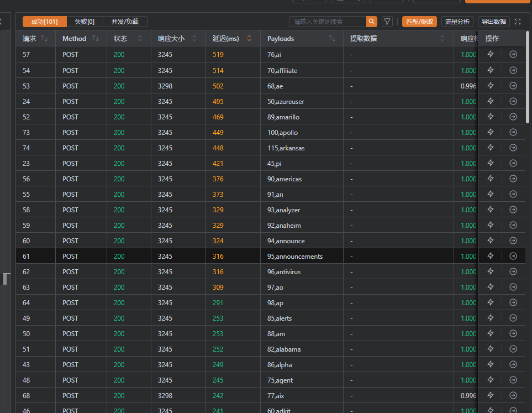Open 流量分析 traffic analysis
Viewport: 532px width, 413px height.
coord(457,22)
